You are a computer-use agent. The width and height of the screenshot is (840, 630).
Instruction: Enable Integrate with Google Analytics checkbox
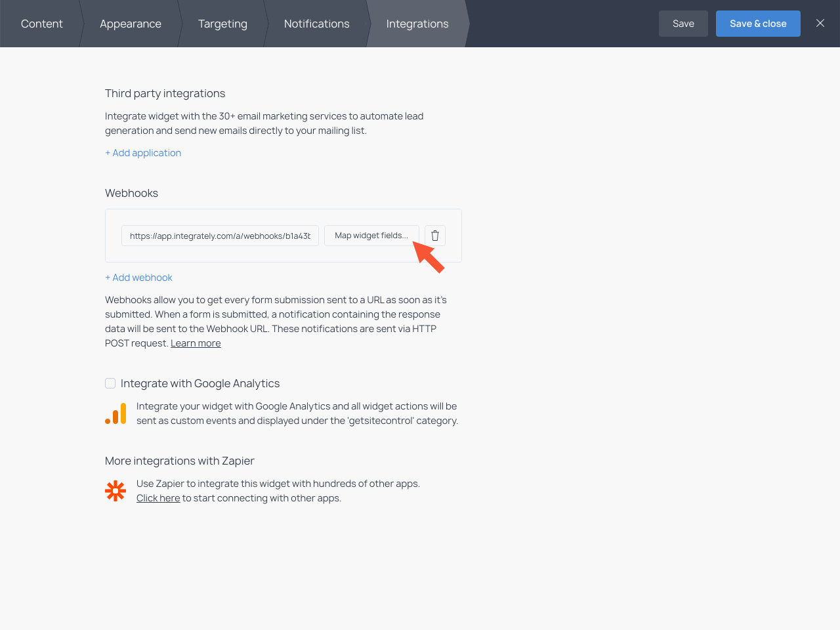point(110,383)
